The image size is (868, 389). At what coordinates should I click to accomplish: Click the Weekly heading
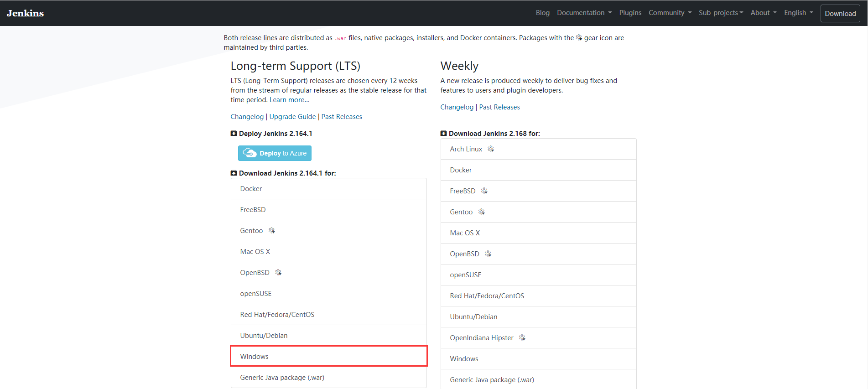point(459,66)
